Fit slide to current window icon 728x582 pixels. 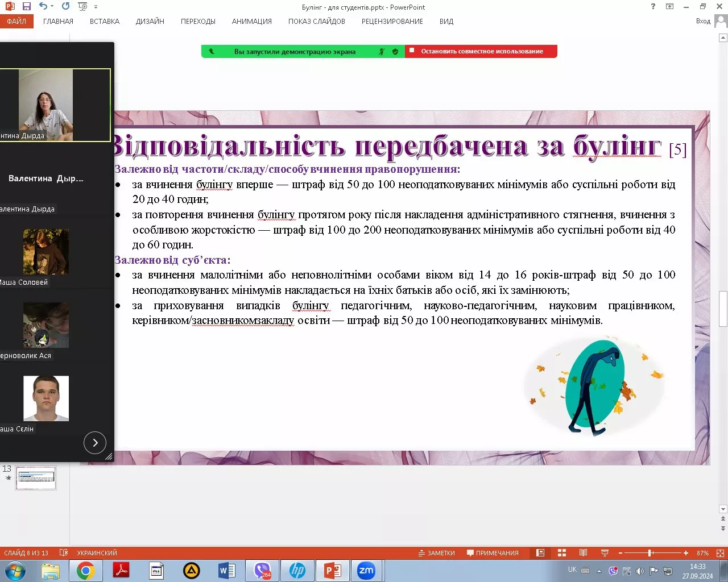720,553
